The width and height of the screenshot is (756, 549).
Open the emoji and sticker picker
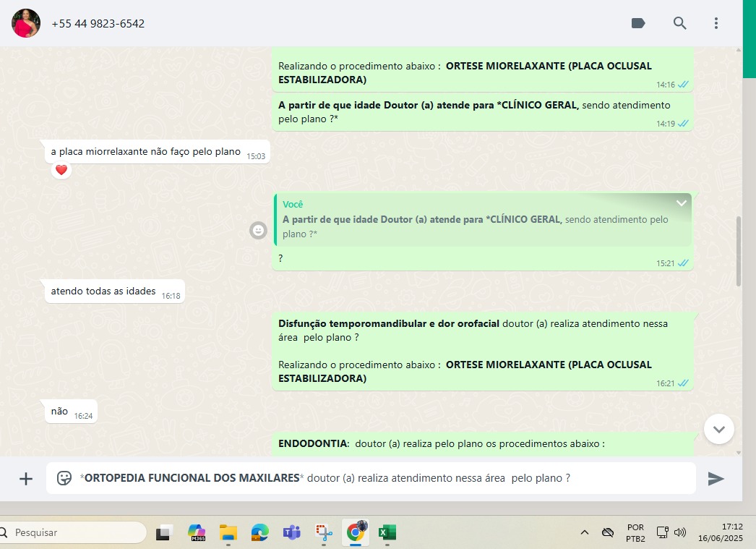pyautogui.click(x=64, y=478)
